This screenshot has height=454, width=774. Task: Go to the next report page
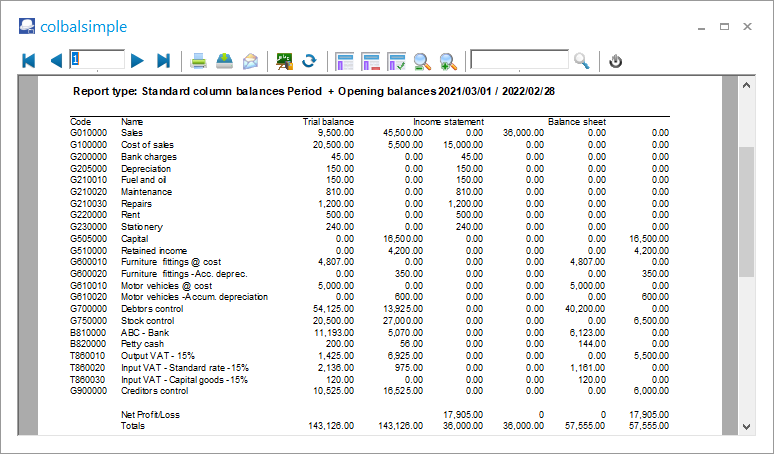137,61
